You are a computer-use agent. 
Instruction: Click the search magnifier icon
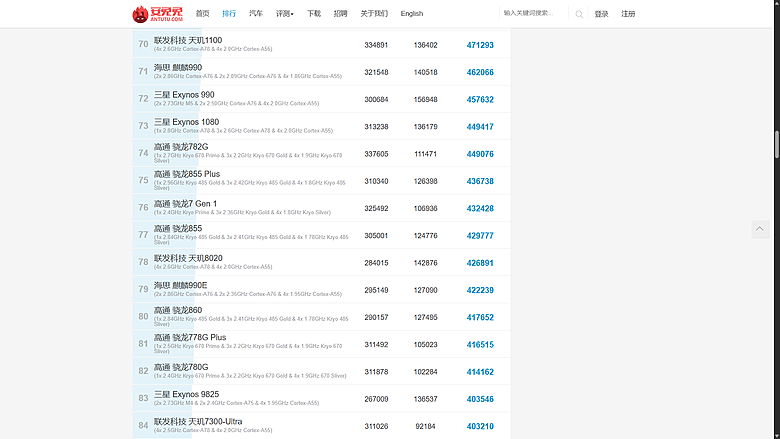click(x=579, y=14)
